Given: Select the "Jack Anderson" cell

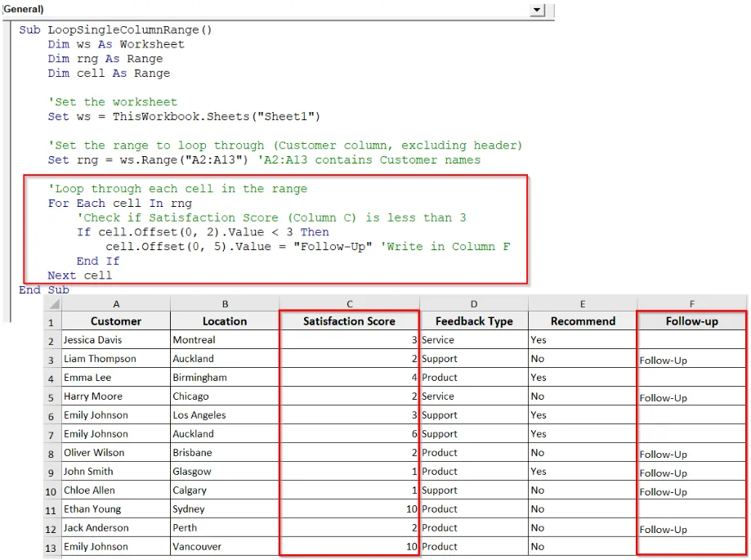Looking at the screenshot, I should (116, 528).
